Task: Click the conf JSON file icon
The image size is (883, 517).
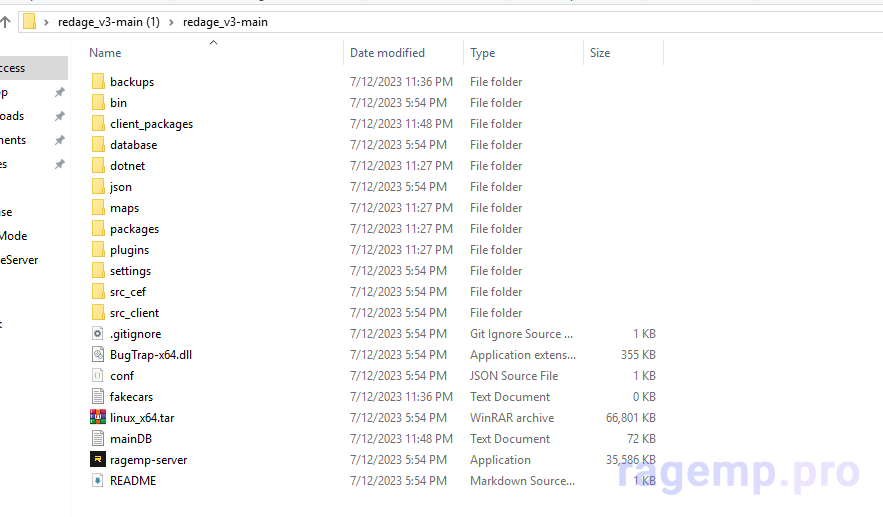Action: (97, 376)
